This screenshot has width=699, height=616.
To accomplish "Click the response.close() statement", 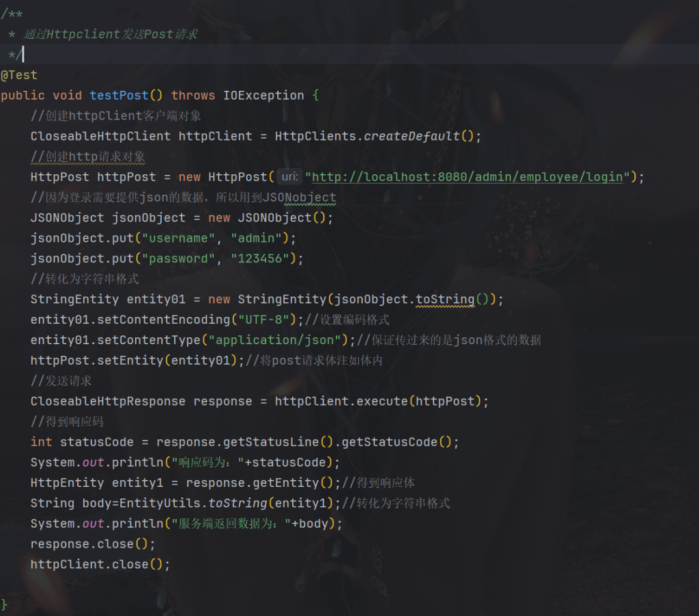I will (93, 544).
